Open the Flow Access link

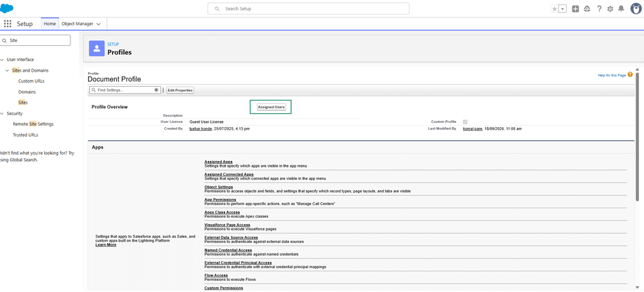(216, 275)
